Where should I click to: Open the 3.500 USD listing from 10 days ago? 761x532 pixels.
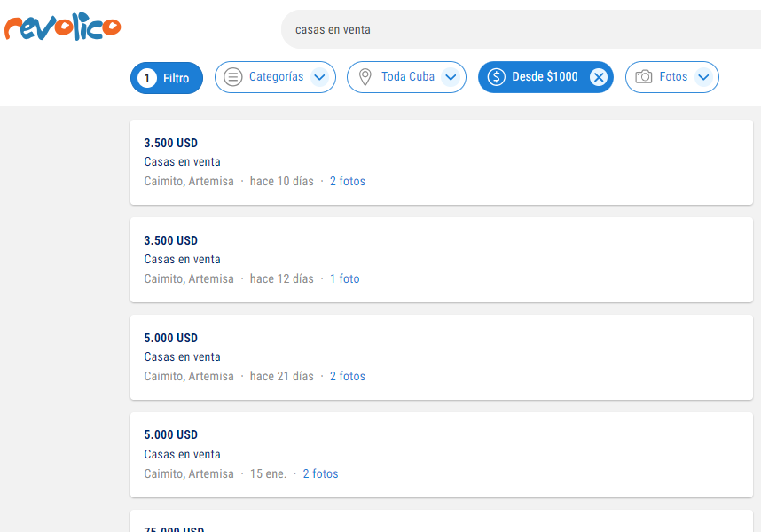pyautogui.click(x=441, y=162)
